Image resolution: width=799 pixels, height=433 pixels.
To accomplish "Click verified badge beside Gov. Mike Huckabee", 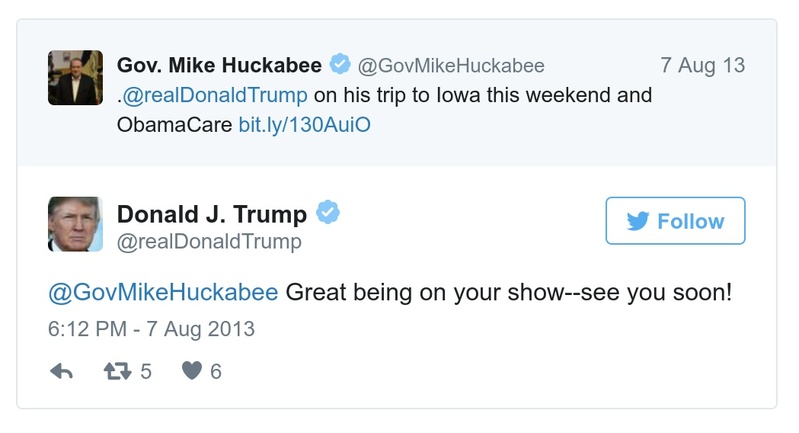I will (340, 66).
